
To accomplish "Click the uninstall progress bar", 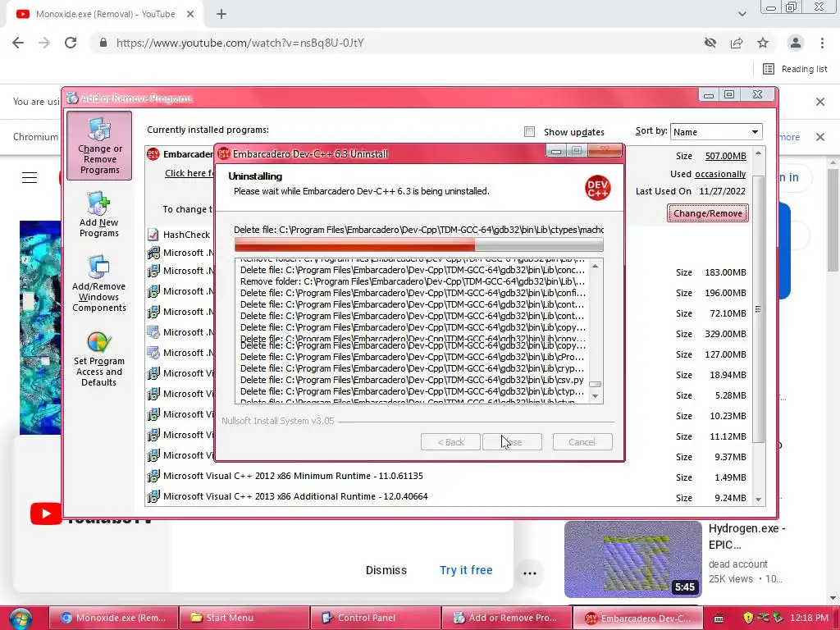I will pyautogui.click(x=419, y=244).
